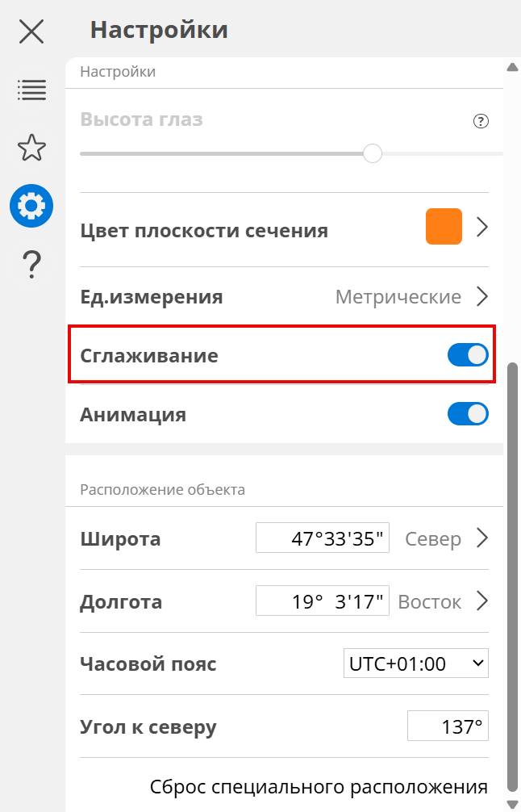Expand Долгота direction chevron next to Восток
Screen dimensions: 521x812
pos(482,601)
